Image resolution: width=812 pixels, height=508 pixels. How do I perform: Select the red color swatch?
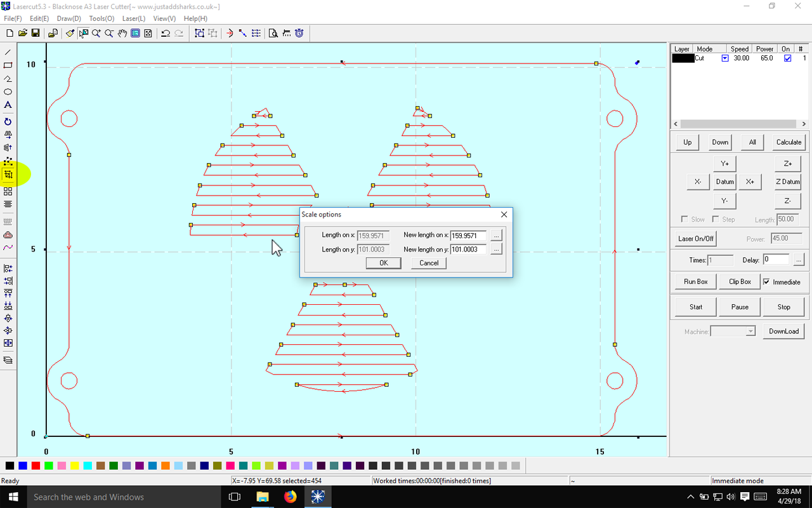(x=36, y=465)
